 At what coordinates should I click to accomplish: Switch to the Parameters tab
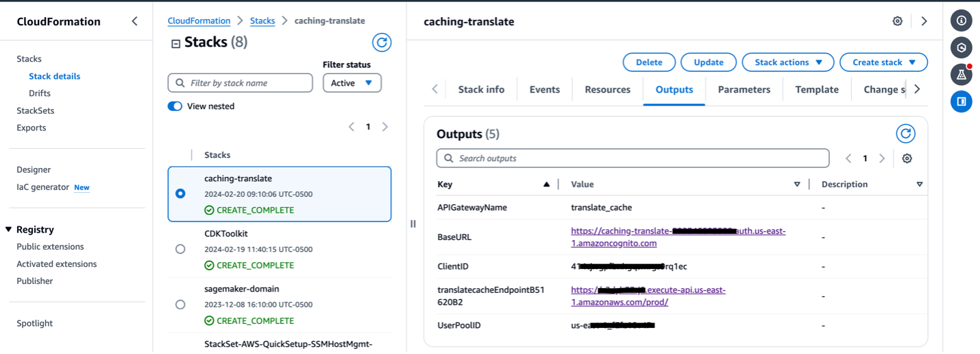(744, 90)
